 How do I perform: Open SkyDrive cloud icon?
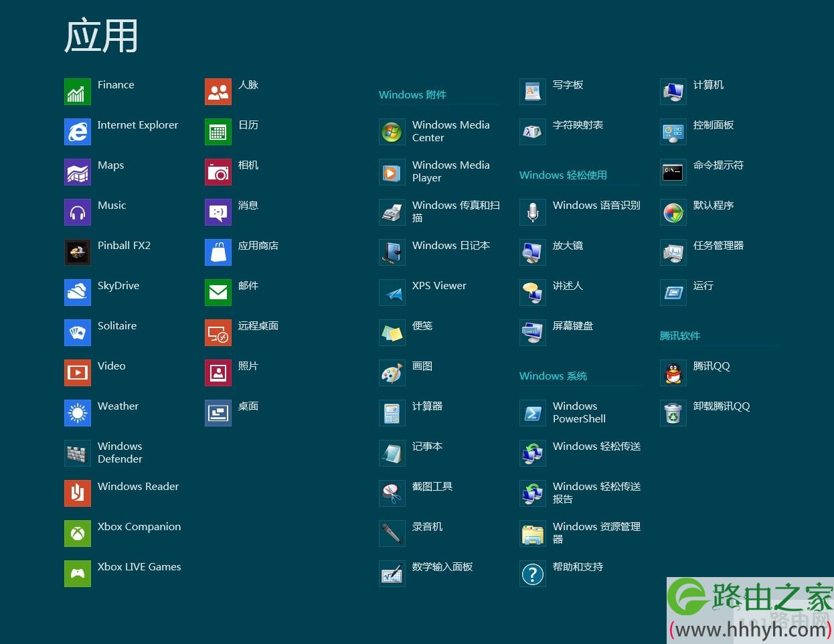(78, 293)
